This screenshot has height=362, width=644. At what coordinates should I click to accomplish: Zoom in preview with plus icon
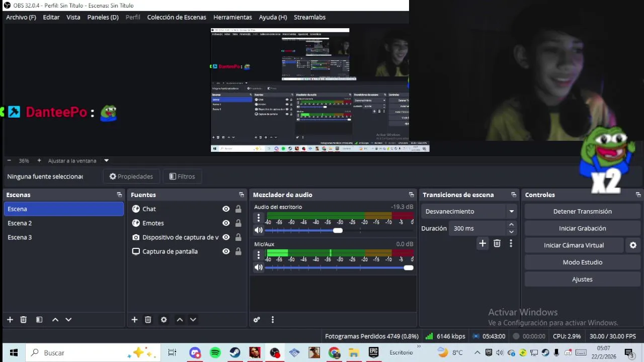[39, 161]
